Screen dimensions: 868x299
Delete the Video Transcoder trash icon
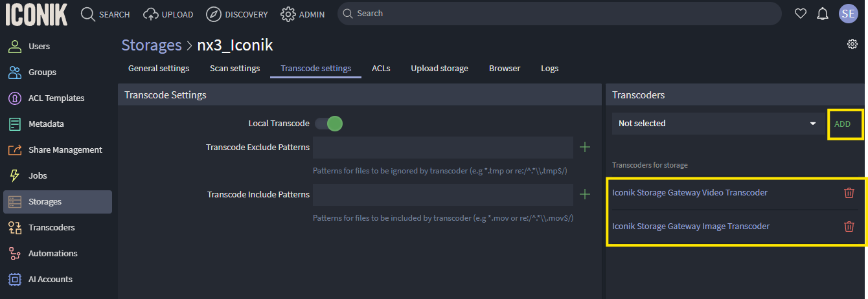pyautogui.click(x=849, y=192)
